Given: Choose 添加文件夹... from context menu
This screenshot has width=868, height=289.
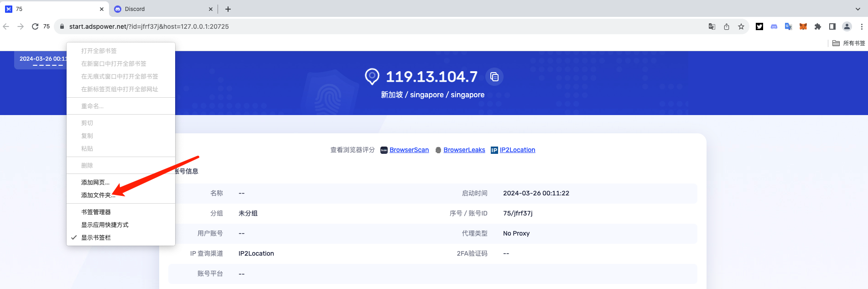Looking at the screenshot, I should pyautogui.click(x=121, y=195).
